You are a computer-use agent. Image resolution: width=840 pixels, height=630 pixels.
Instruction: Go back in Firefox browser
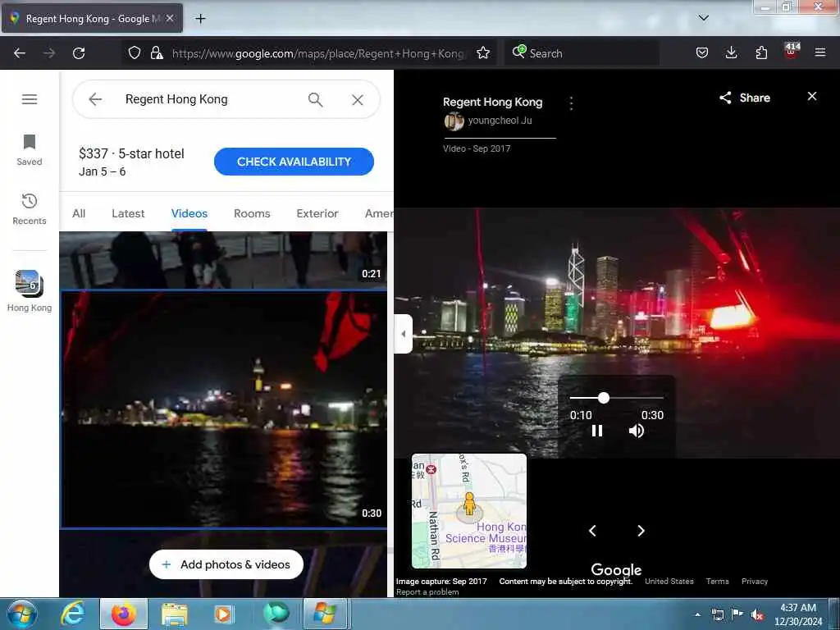click(20, 53)
